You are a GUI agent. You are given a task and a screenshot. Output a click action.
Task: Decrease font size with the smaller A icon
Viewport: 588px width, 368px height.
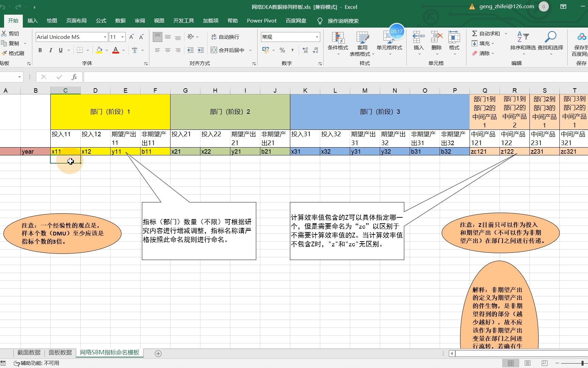(x=141, y=37)
